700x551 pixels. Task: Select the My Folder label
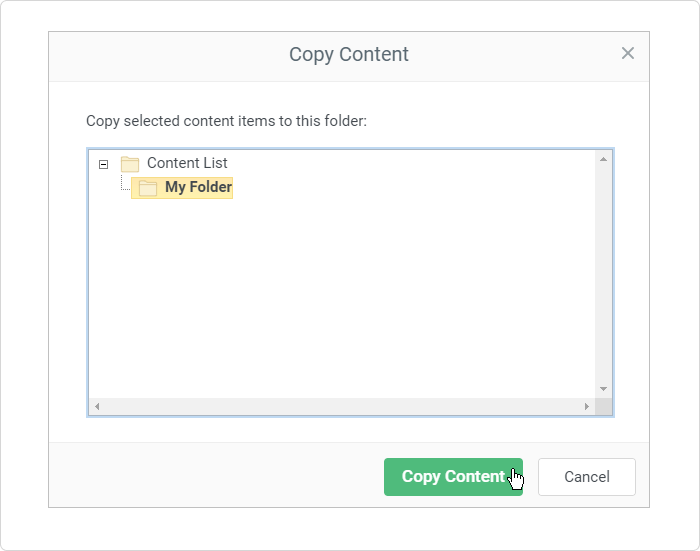198,187
